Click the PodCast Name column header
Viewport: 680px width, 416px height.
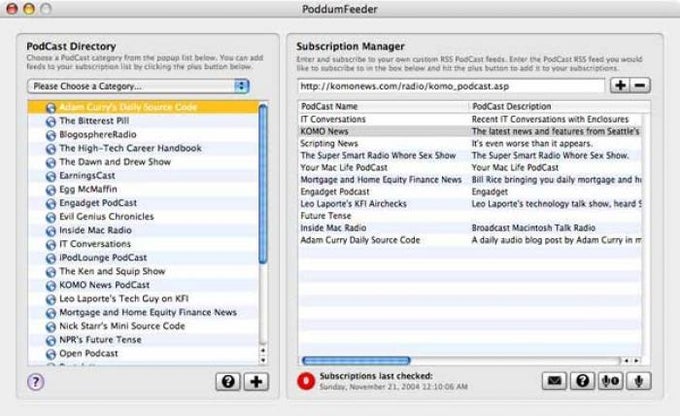pos(383,106)
